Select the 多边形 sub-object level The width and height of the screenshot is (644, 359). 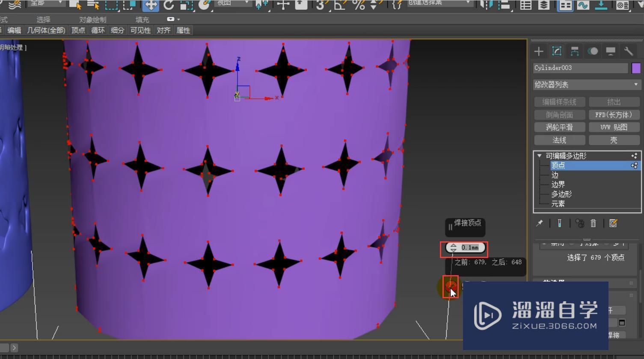pos(561,194)
